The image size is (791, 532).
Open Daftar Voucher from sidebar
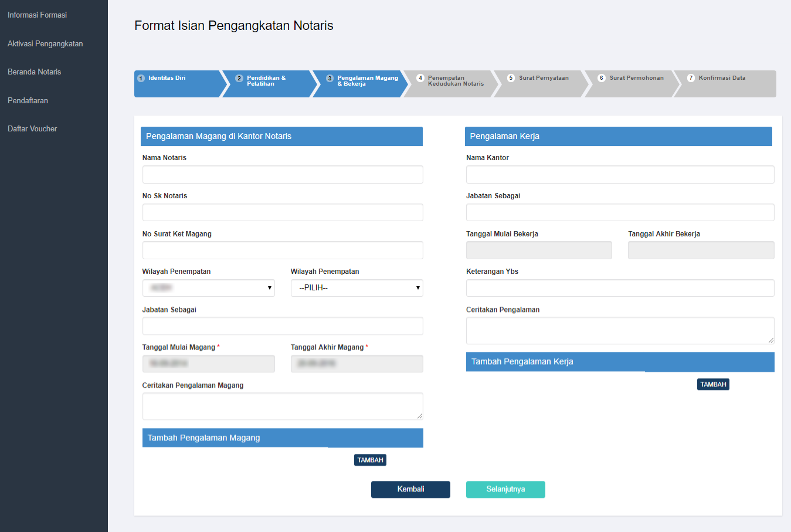click(x=32, y=128)
